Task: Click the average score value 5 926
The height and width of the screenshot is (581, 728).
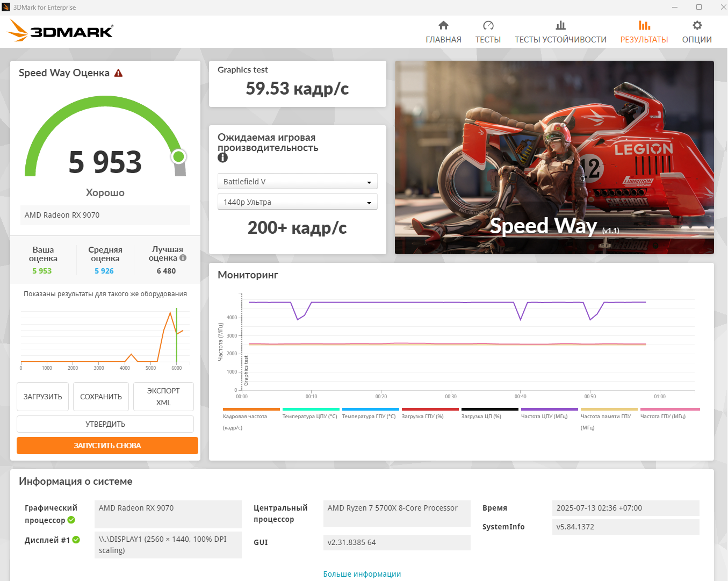Action: [104, 271]
